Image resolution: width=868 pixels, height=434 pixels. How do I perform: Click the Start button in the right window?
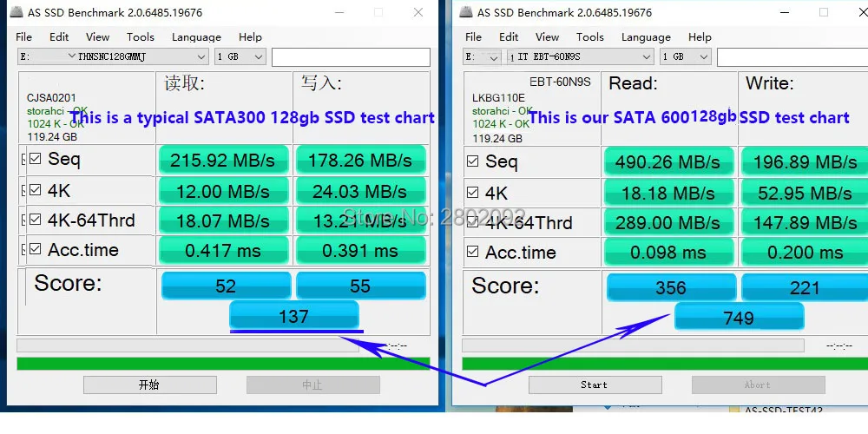point(595,385)
